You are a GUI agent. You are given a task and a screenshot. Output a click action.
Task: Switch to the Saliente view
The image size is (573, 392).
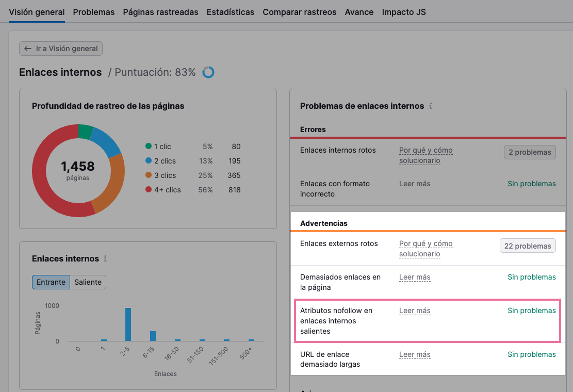point(88,282)
